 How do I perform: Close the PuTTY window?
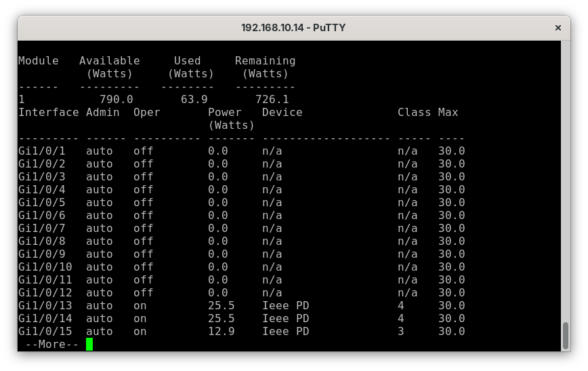coord(558,28)
